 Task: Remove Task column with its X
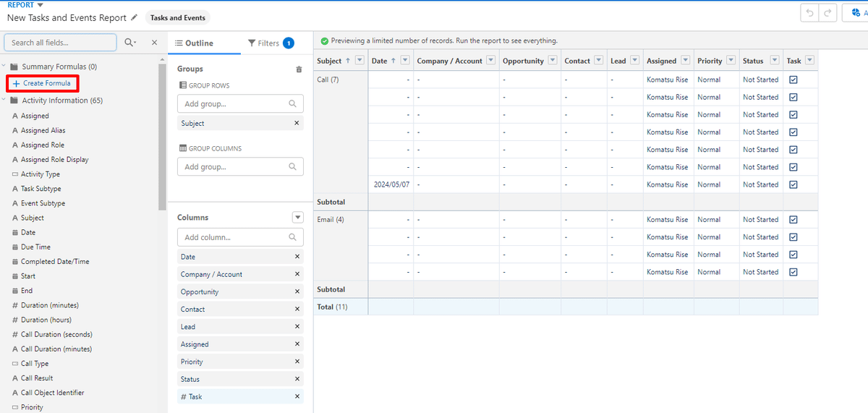[x=297, y=396]
